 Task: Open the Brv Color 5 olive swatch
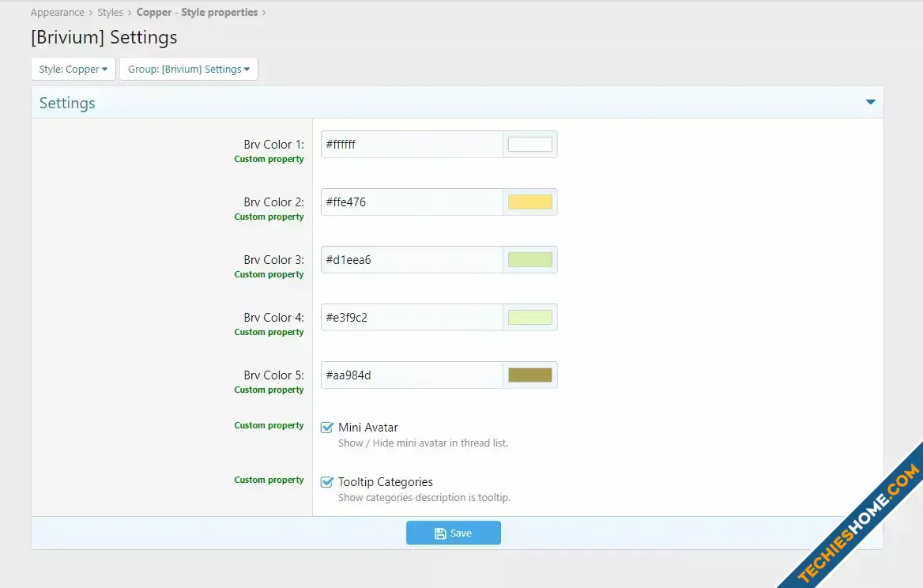point(529,375)
